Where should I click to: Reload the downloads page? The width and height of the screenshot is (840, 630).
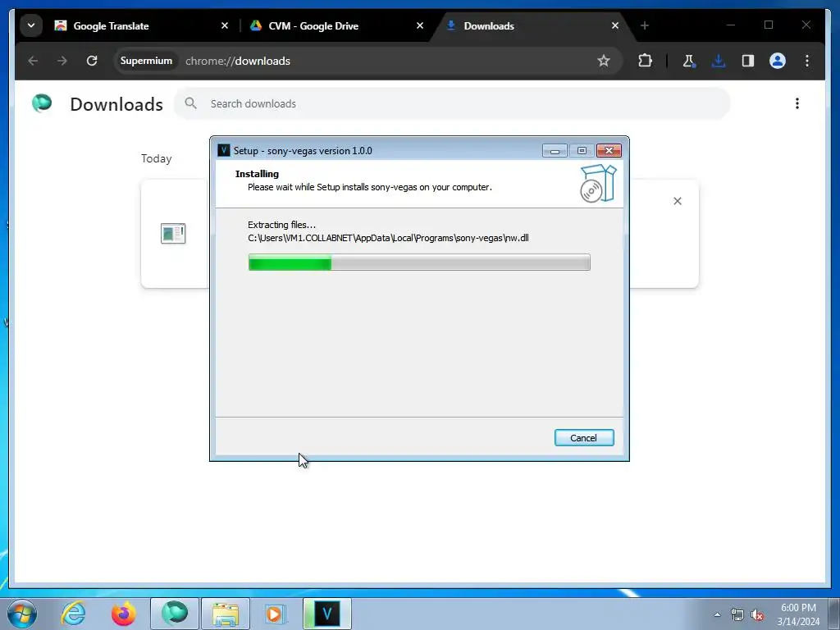[92, 61]
